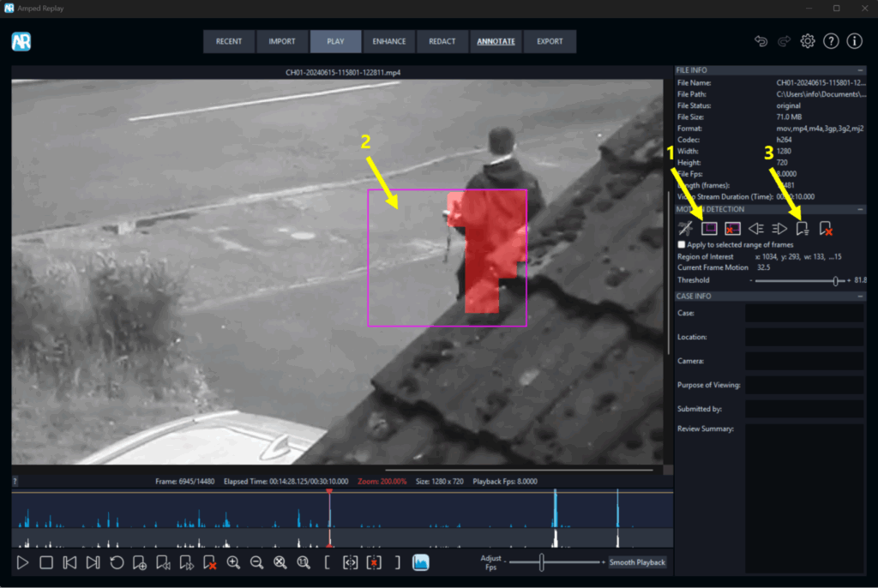Image resolution: width=878 pixels, height=588 pixels.
Task: Remove the region of interest
Action: pyautogui.click(x=732, y=228)
